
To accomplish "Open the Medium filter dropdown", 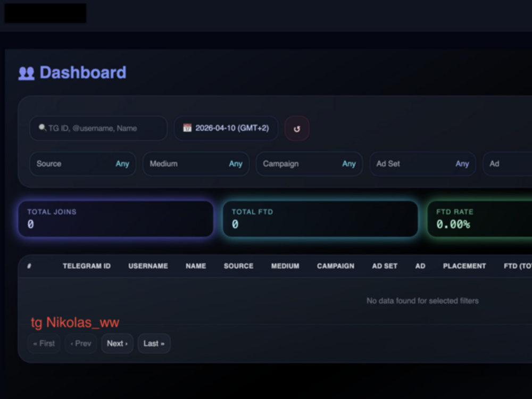I will (196, 164).
